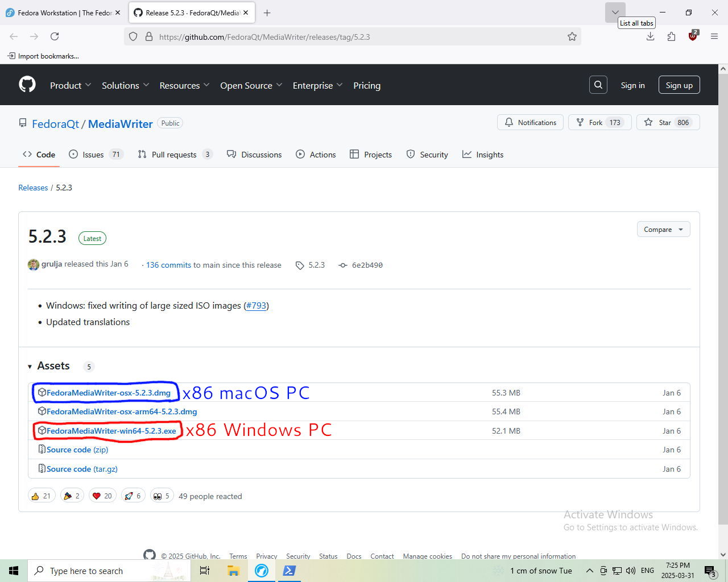
Task: Open the Windows Start menu
Action: (x=14, y=571)
